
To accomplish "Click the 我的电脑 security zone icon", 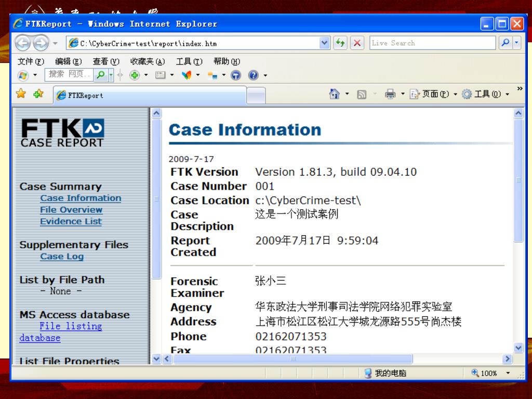I will (368, 373).
